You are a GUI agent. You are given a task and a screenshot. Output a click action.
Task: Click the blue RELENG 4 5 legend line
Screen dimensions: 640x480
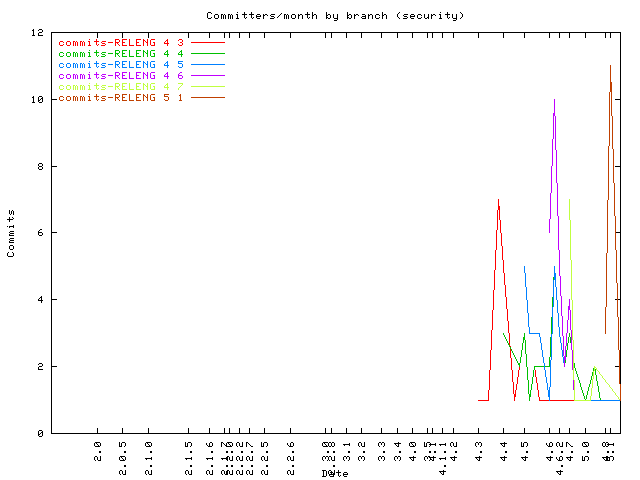tap(207, 65)
